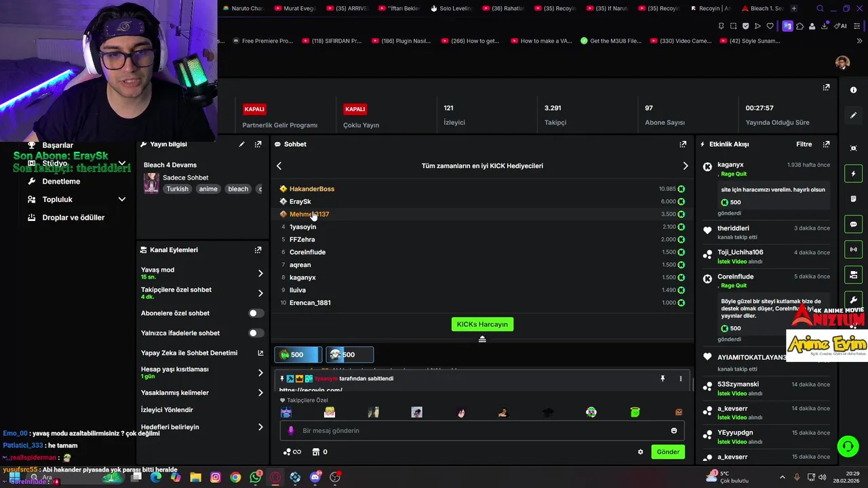Open the profile avatar at top right

click(x=842, y=62)
